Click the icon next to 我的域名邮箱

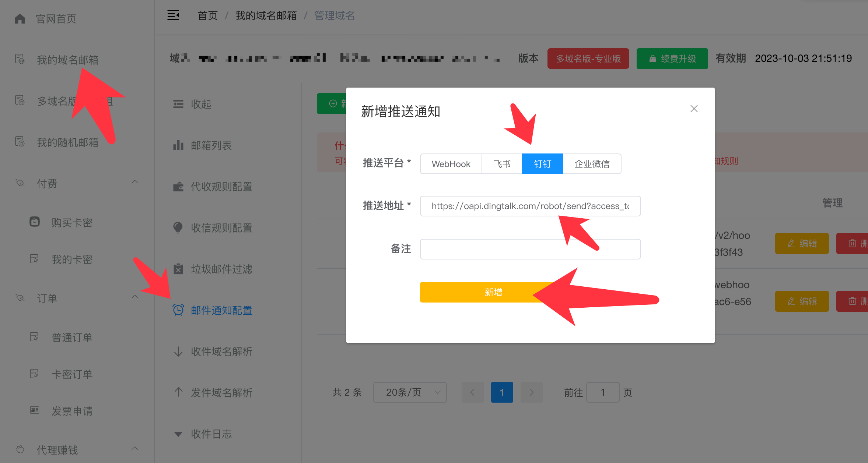point(20,59)
